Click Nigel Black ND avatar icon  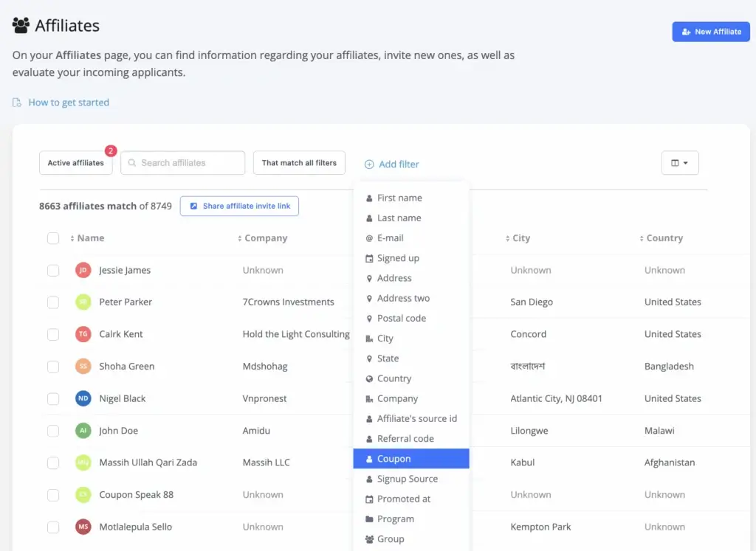coord(83,398)
